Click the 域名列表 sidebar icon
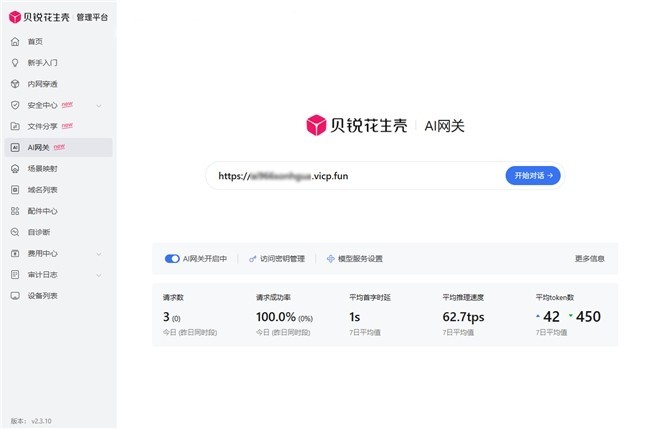650x429 pixels. (x=15, y=190)
